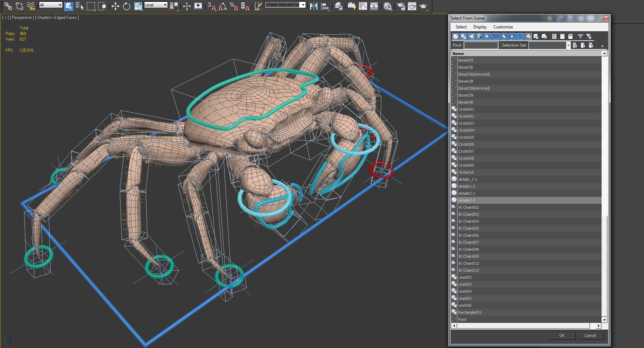
Task: Click the Align tool icon
Action: click(325, 6)
